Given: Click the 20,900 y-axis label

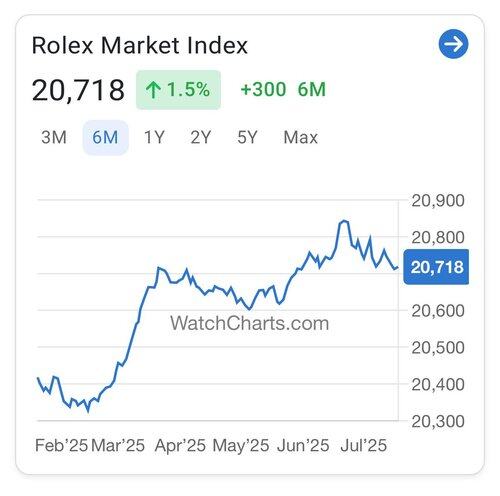Looking at the screenshot, I should 438,201.
